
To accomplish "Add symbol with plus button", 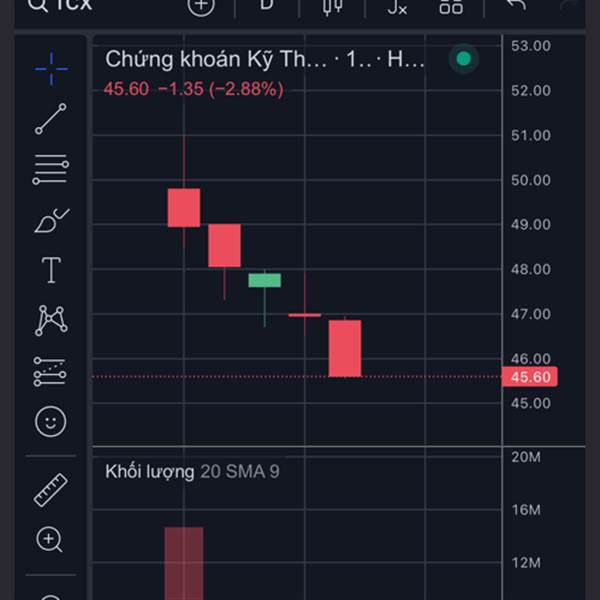I will pos(201,6).
